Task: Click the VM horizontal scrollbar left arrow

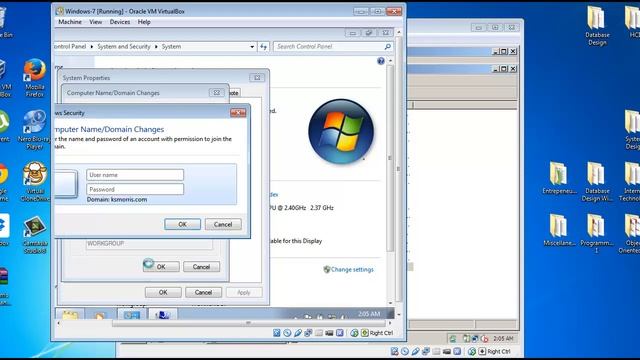Action: coord(58,323)
